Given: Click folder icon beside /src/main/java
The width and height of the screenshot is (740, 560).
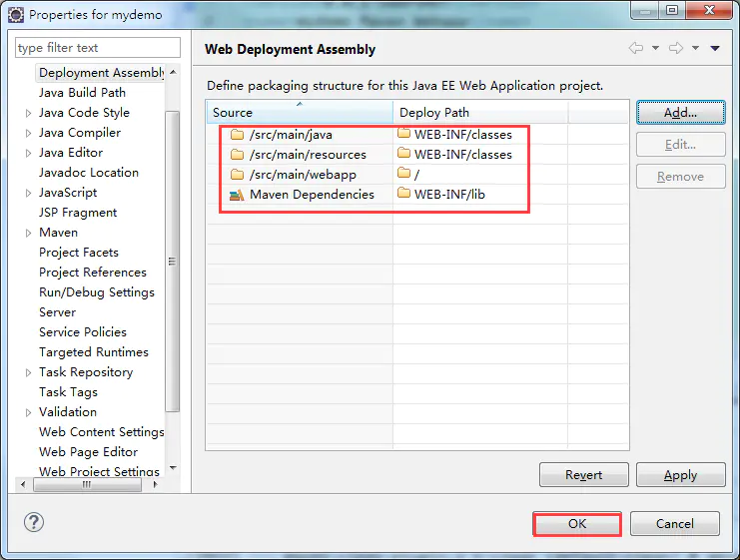Looking at the screenshot, I should click(237, 135).
